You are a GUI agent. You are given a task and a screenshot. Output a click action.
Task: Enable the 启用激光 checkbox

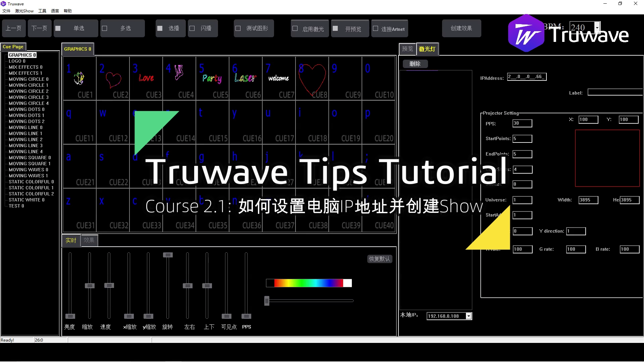coord(295,28)
